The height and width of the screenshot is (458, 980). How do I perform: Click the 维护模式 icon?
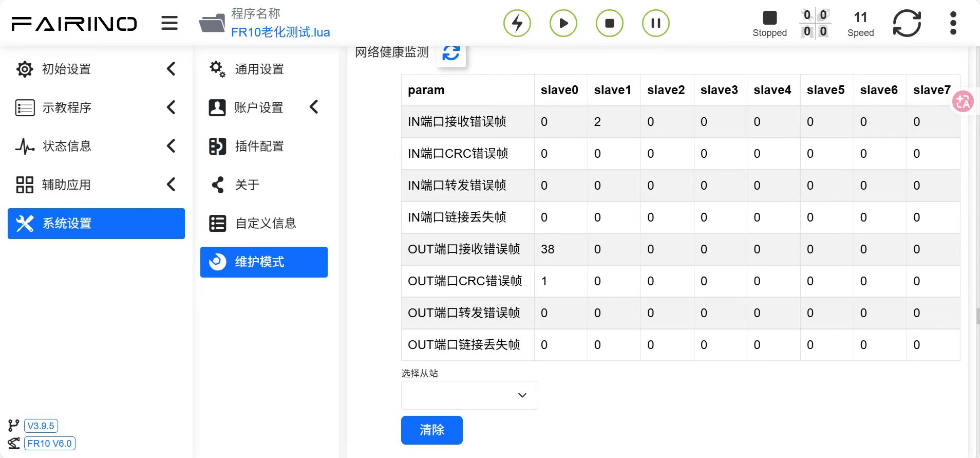pyautogui.click(x=217, y=262)
